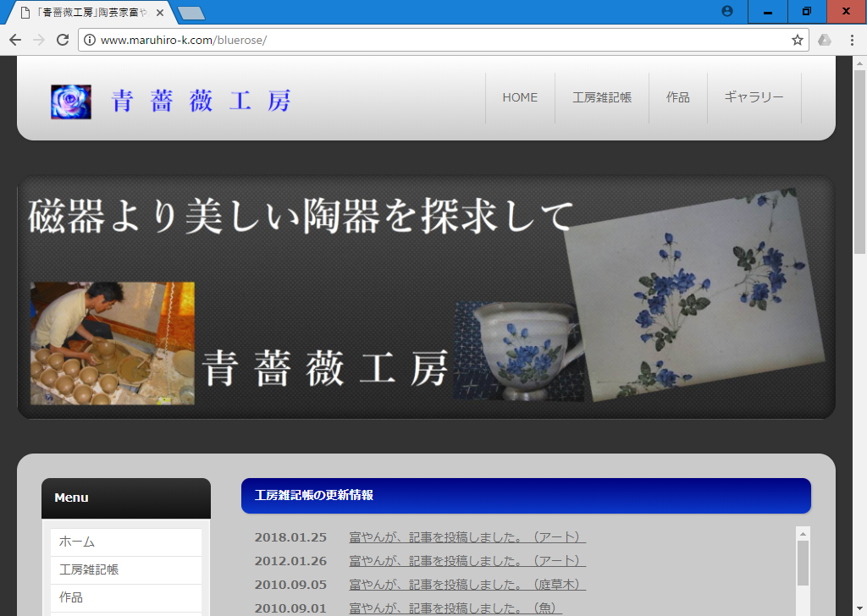Select ホーム in the side Menu
This screenshot has width=867, height=616.
126,542
